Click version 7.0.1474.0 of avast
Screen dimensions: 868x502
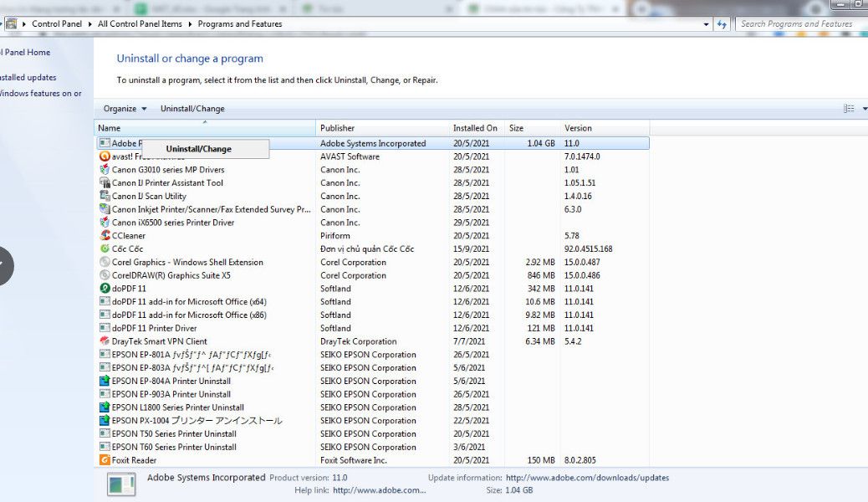pos(582,156)
